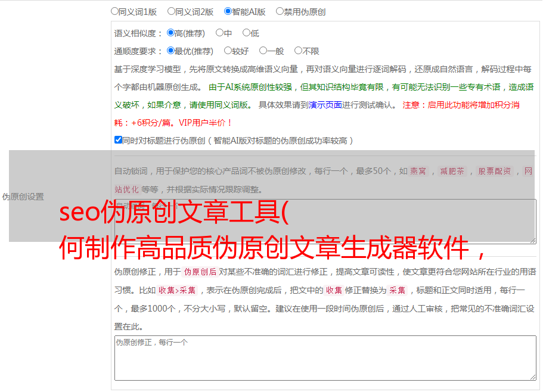
Task: Click the 通顺度要求 label
Action: click(138, 51)
